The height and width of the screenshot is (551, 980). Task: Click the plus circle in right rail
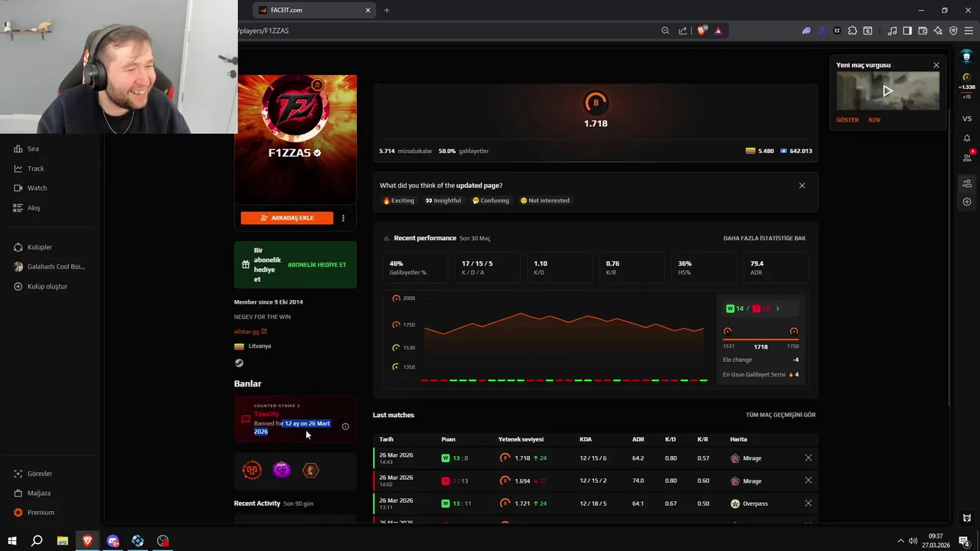pyautogui.click(x=967, y=202)
